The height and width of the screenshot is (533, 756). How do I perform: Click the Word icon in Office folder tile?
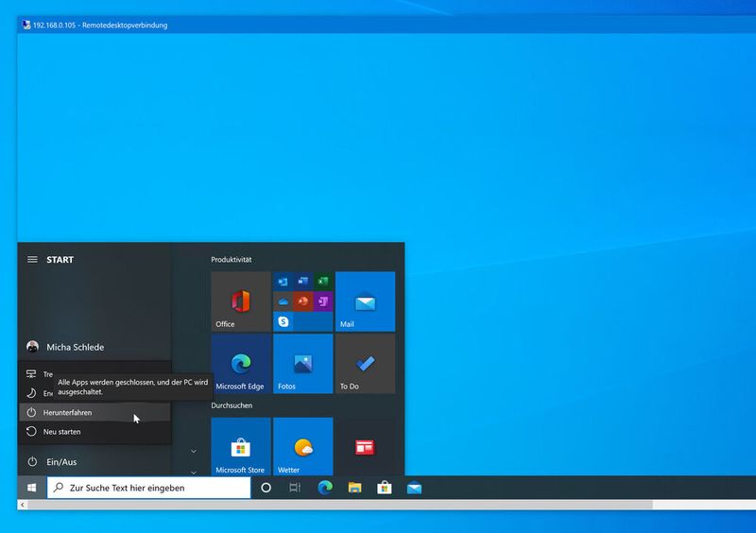303,282
